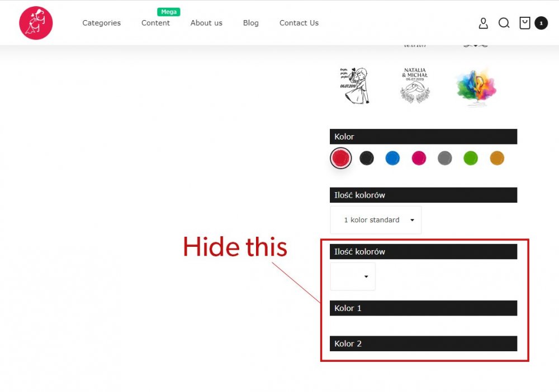559x392 pixels.
Task: Click the 'Kolor' section header
Action: click(x=423, y=136)
